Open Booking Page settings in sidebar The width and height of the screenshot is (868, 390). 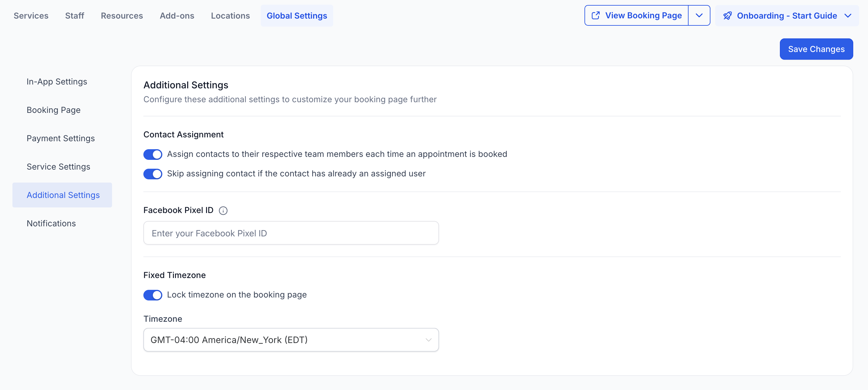coord(54,110)
